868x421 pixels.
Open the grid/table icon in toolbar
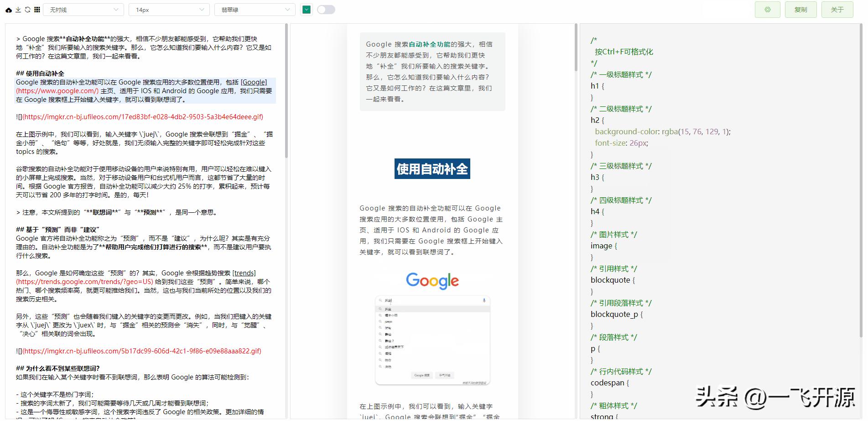click(x=37, y=9)
